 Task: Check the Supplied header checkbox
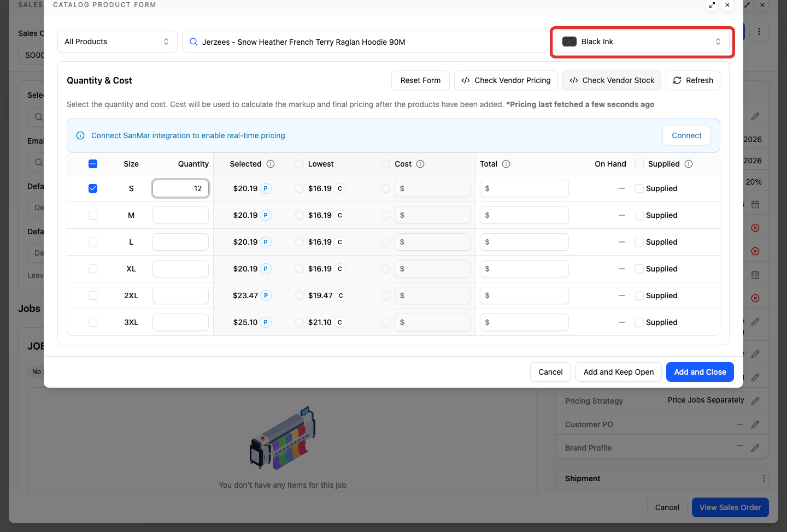639,164
